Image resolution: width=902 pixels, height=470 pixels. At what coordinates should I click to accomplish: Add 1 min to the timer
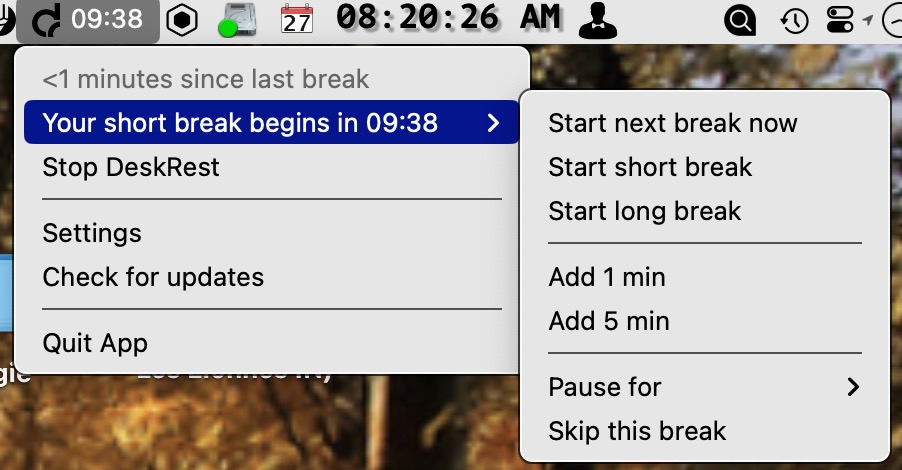tap(607, 277)
